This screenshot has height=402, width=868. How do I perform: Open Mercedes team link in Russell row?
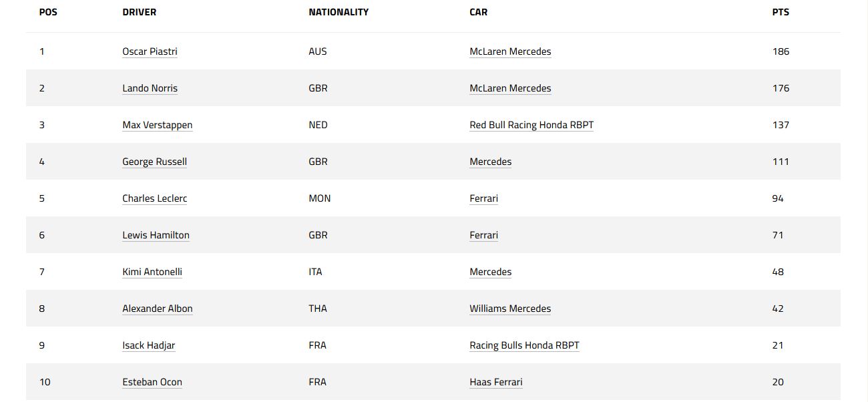[490, 162]
